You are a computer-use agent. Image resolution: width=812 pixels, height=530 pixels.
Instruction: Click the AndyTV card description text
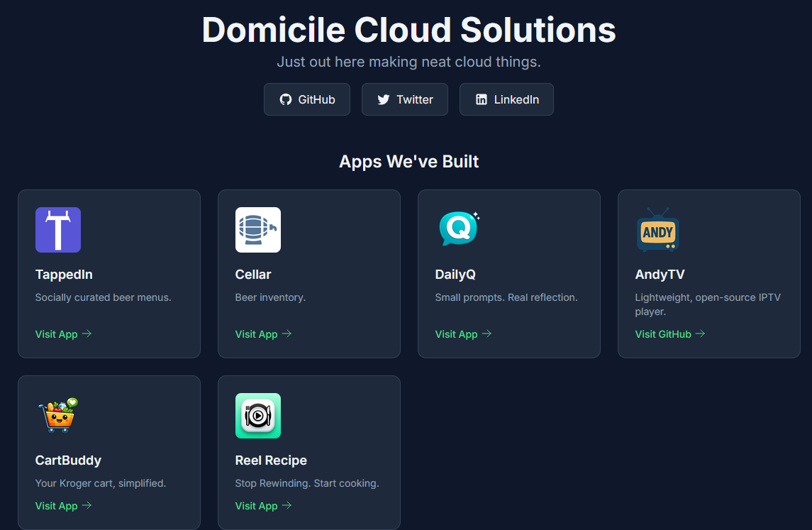[707, 304]
